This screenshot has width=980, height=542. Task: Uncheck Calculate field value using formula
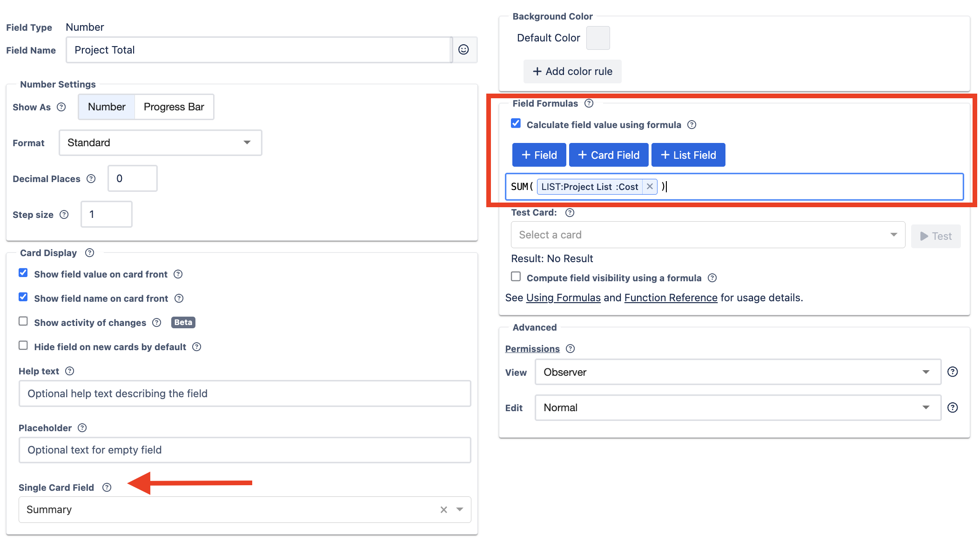pyautogui.click(x=516, y=124)
